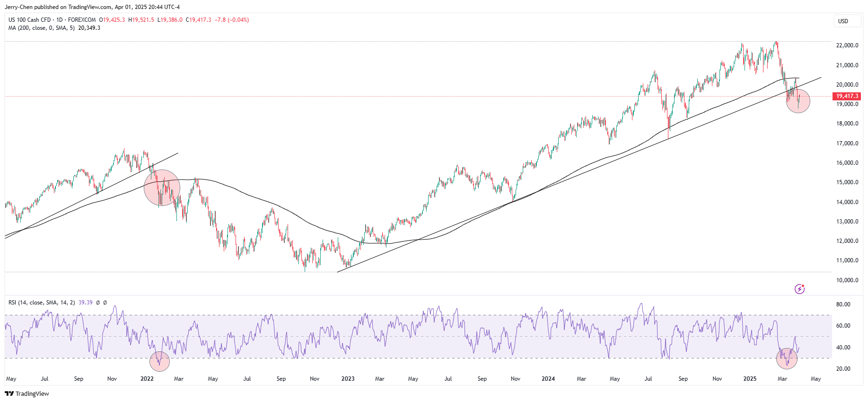Open the USD currency selector

[x=847, y=21]
